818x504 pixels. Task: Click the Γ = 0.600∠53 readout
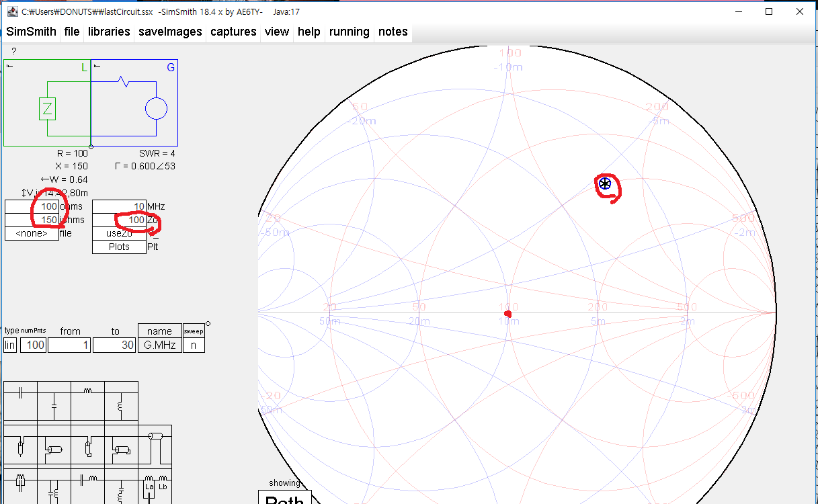coord(145,166)
